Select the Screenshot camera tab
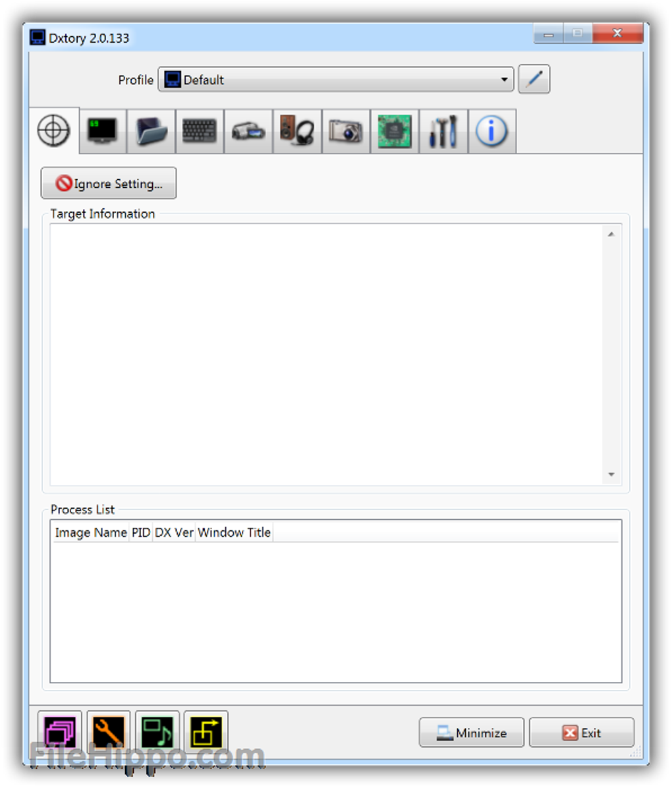Viewport: 672px width, 788px height. 346,131
